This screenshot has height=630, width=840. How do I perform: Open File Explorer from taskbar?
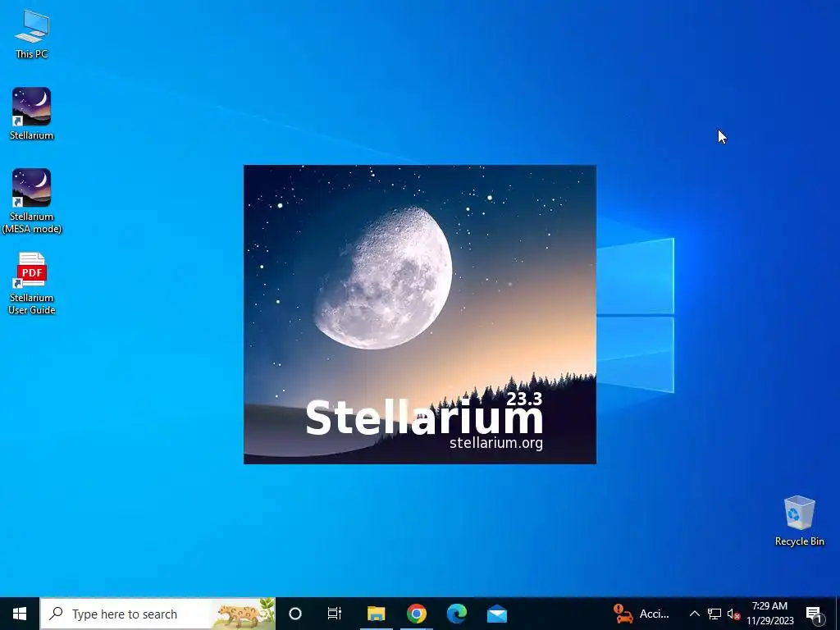(376, 614)
